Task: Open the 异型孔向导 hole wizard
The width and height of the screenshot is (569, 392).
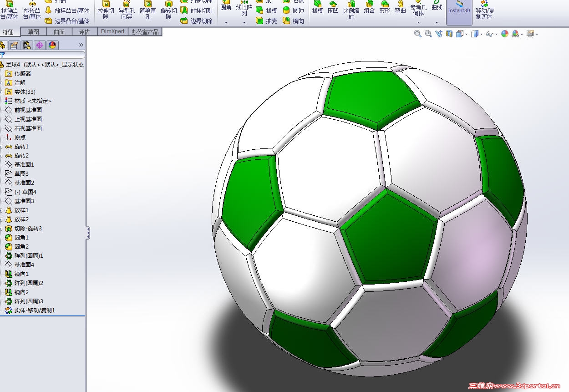Action: (127, 10)
